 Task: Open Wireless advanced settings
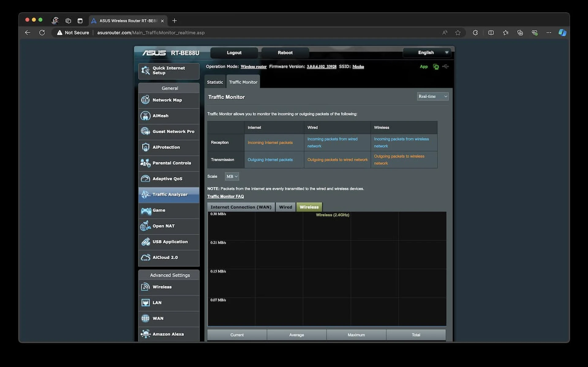click(169, 287)
